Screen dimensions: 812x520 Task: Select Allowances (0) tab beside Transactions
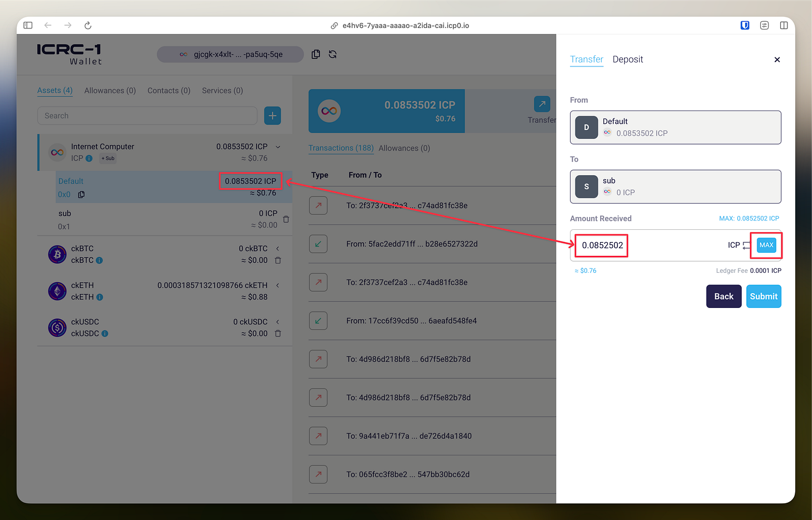click(404, 148)
